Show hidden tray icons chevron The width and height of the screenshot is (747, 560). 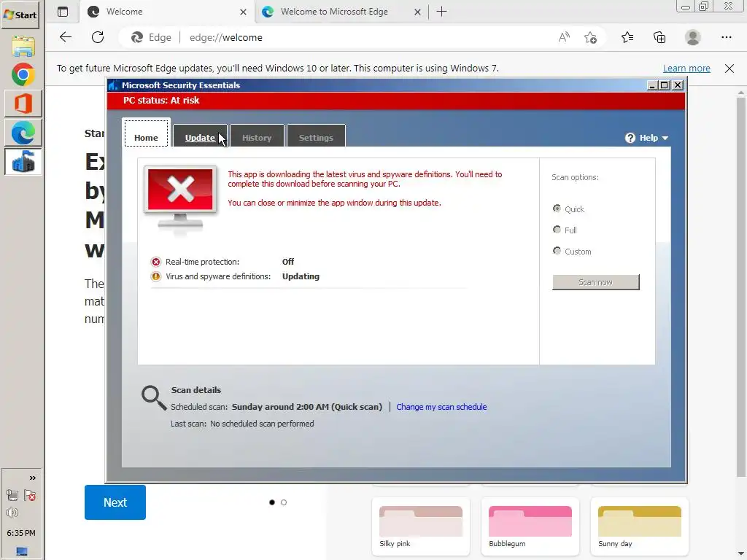click(x=32, y=478)
